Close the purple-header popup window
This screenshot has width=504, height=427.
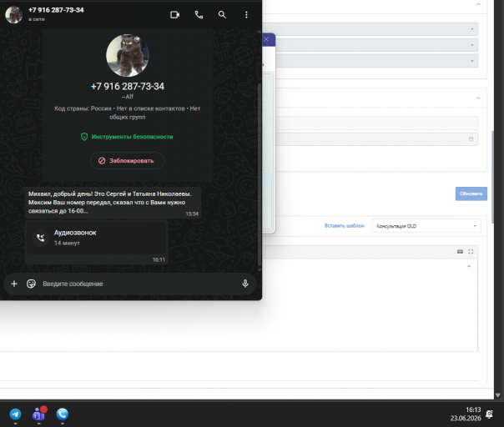(266, 39)
